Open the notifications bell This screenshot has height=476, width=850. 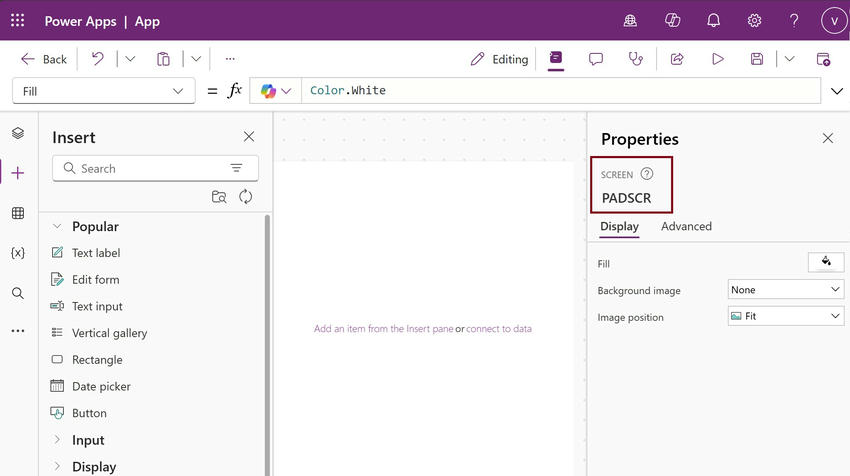(x=713, y=21)
